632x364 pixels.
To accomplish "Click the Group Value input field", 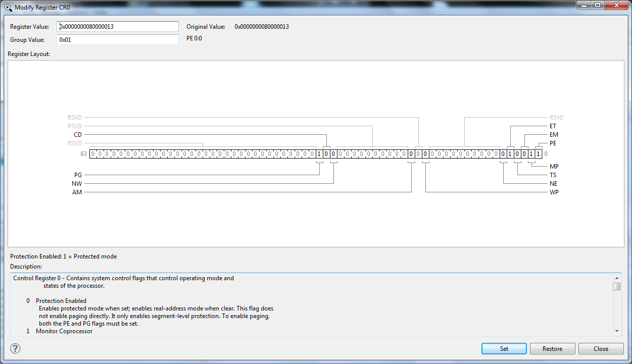I will tap(118, 40).
